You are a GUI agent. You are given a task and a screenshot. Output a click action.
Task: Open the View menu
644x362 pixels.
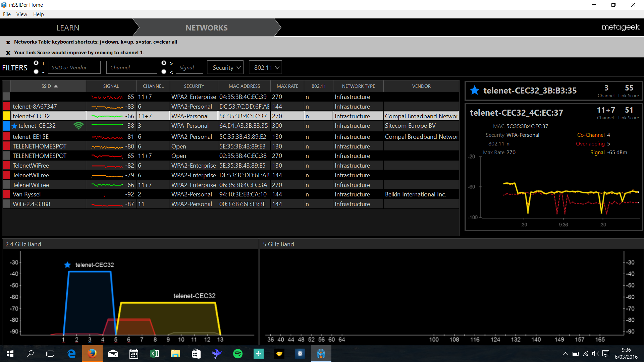tap(22, 14)
